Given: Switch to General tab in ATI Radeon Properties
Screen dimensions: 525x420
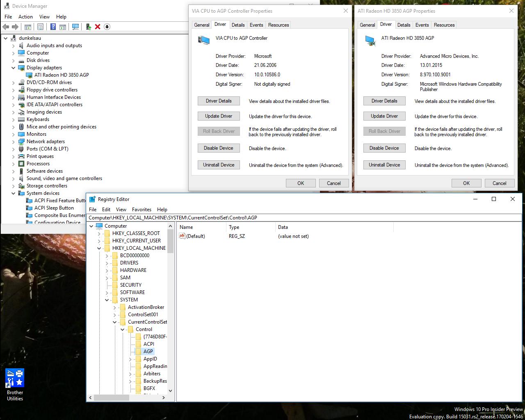Looking at the screenshot, I should click(x=367, y=25).
